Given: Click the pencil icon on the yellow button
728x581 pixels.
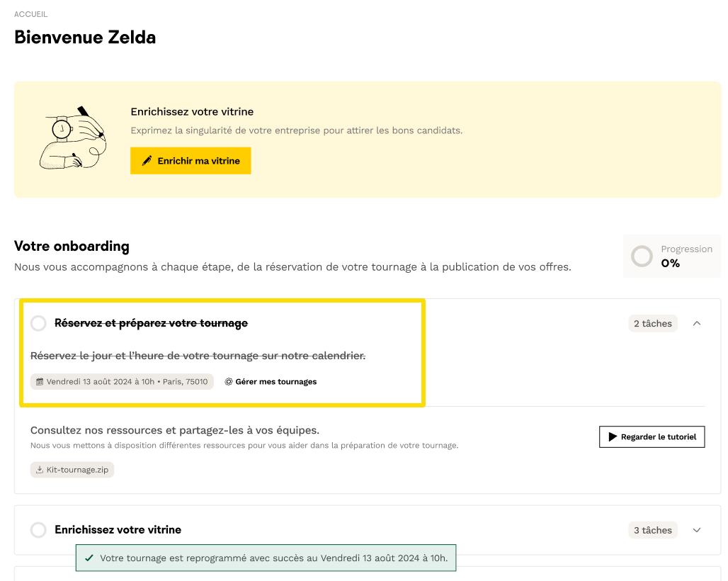Looking at the screenshot, I should click(x=147, y=161).
